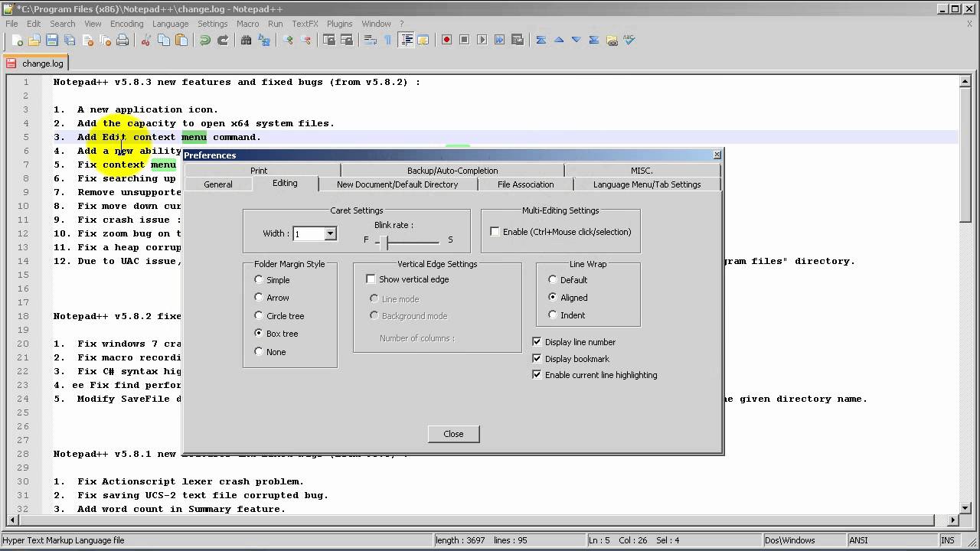This screenshot has height=551, width=980.
Task: Click the horizontal scrollbar right arrow
Action: coord(953,520)
